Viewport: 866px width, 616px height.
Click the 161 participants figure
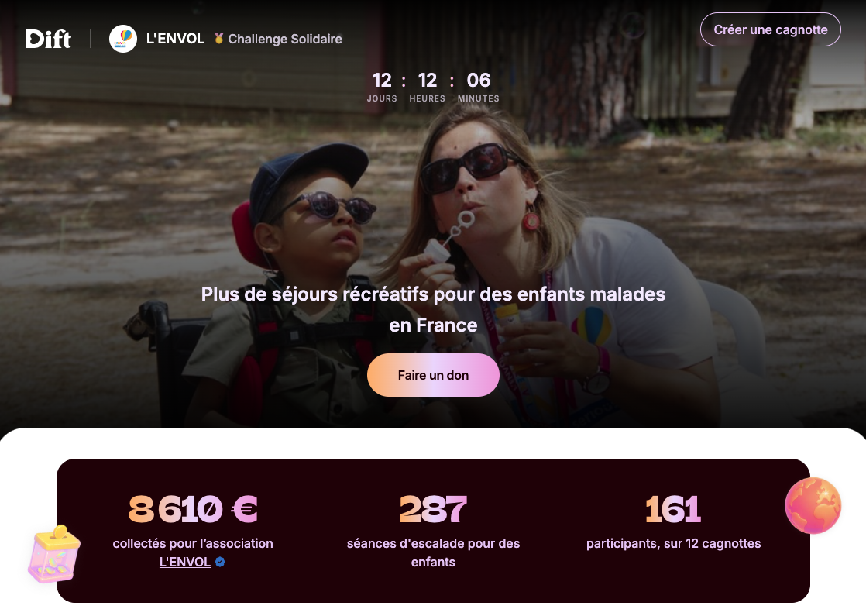pyautogui.click(x=673, y=509)
